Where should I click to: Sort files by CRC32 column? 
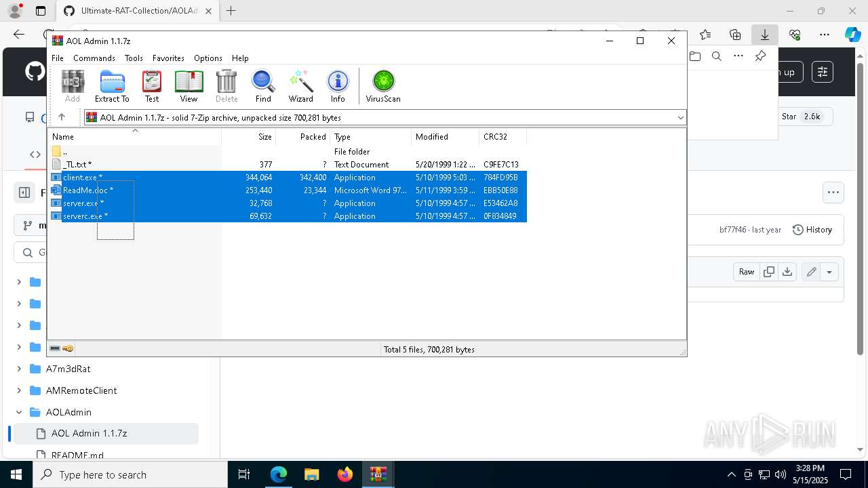502,137
